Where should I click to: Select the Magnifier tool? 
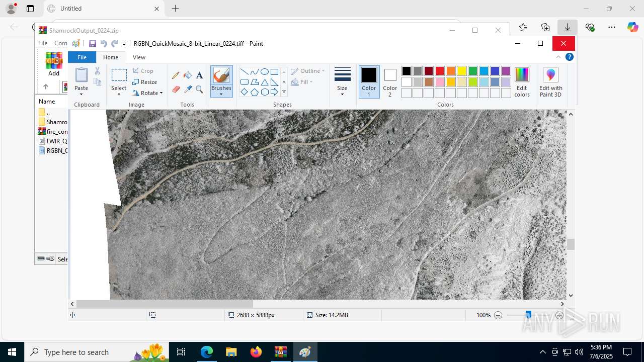click(199, 89)
